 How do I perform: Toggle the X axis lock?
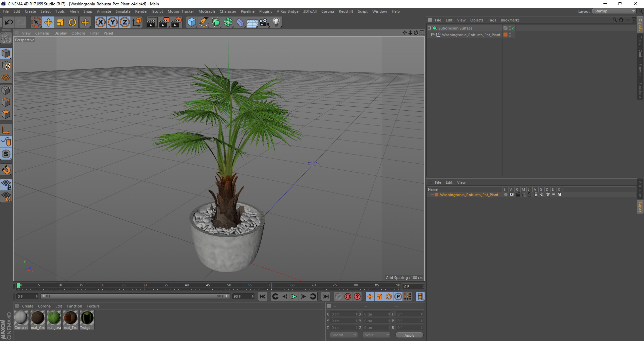[100, 22]
